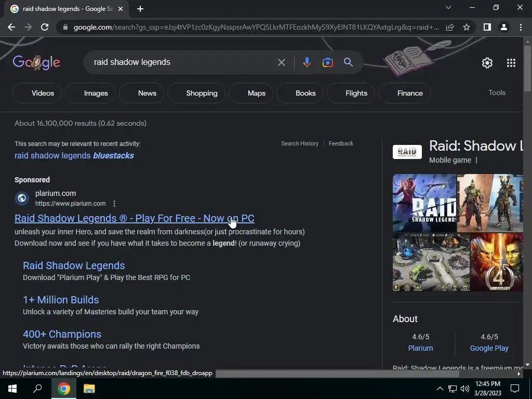Viewport: 532px width, 399px height.
Task: Reload the page with the refresh icon
Action: 45,27
